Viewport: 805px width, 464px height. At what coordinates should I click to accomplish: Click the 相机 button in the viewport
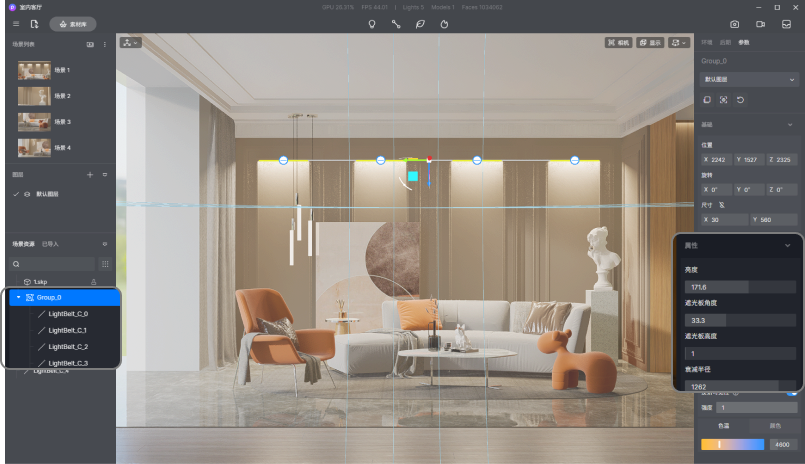(x=618, y=43)
